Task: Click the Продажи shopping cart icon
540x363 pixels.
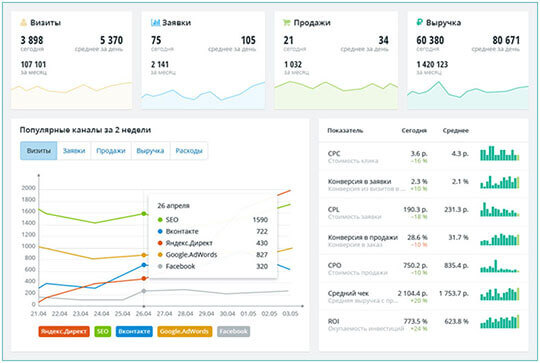Action: [x=287, y=23]
